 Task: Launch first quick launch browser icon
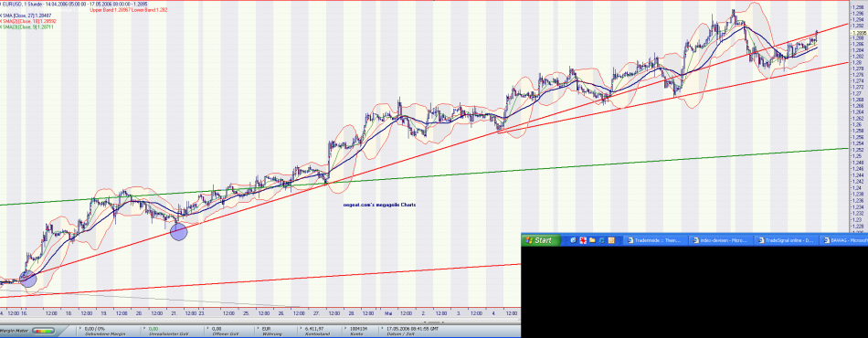[x=574, y=240]
